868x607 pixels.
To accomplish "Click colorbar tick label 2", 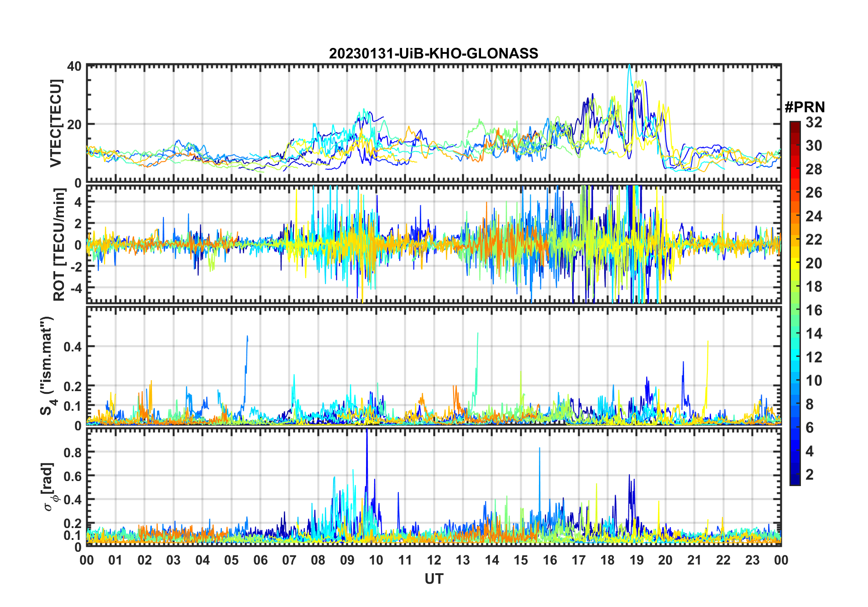I will [x=810, y=475].
